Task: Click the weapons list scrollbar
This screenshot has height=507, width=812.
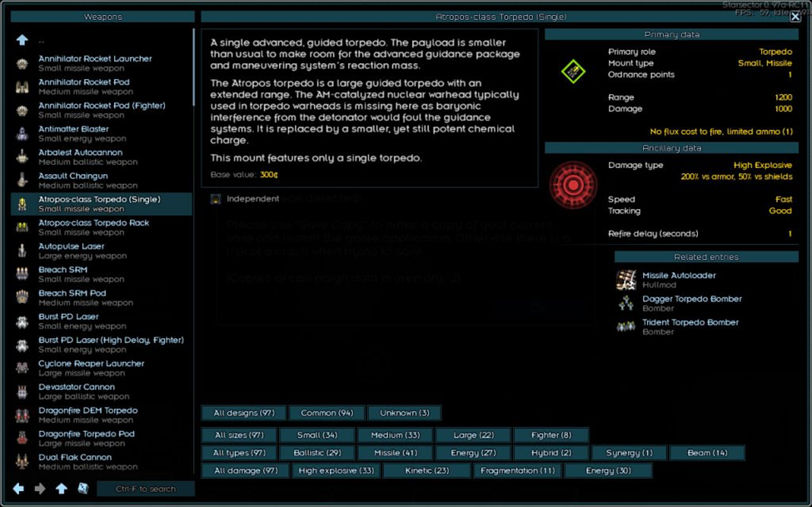Action: coord(193,67)
